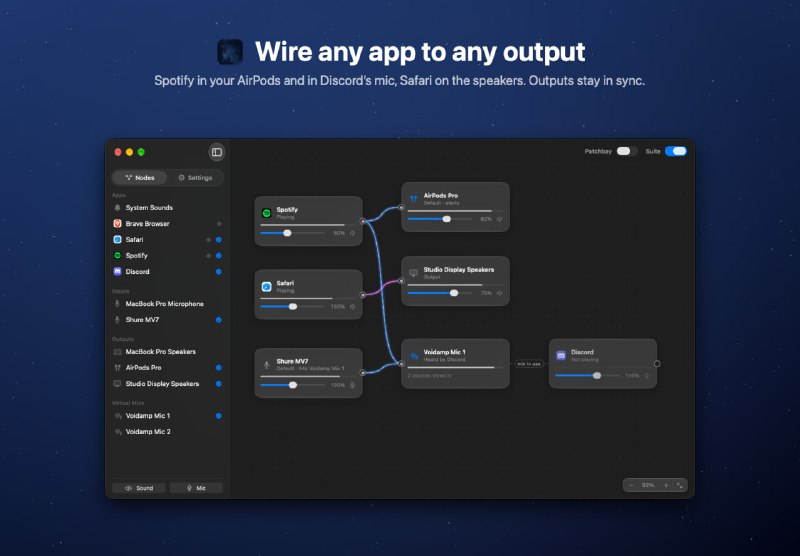This screenshot has width=800, height=556.
Task: Click the AirPods Pro sidebar row label
Action: (143, 368)
